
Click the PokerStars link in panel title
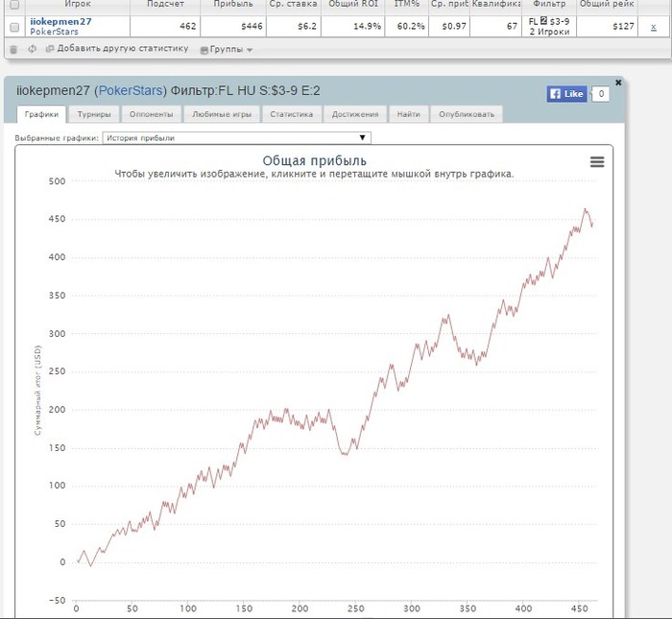click(131, 91)
